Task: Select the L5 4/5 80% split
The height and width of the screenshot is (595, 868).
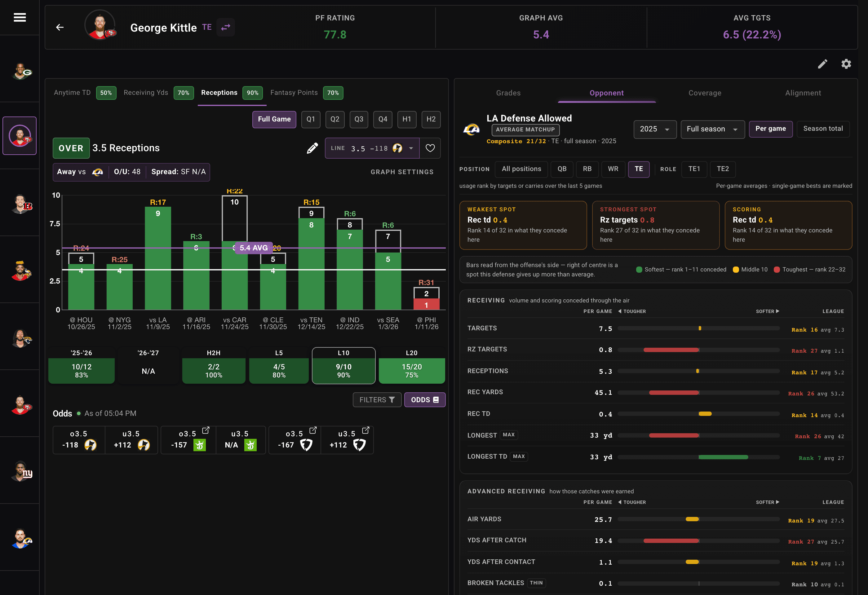Action: 279,366
